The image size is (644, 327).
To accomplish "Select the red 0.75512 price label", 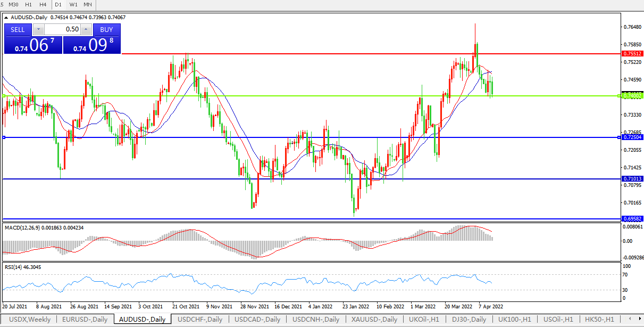I will (632, 54).
